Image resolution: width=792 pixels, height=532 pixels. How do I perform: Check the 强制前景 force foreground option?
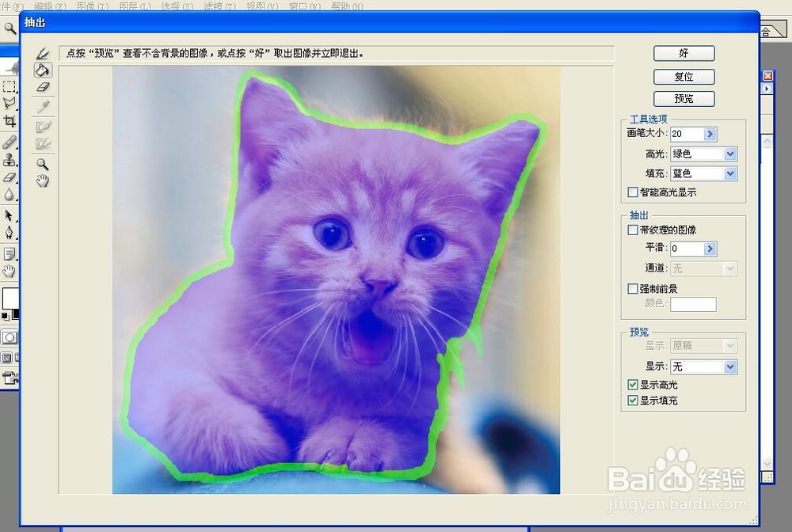[632, 288]
